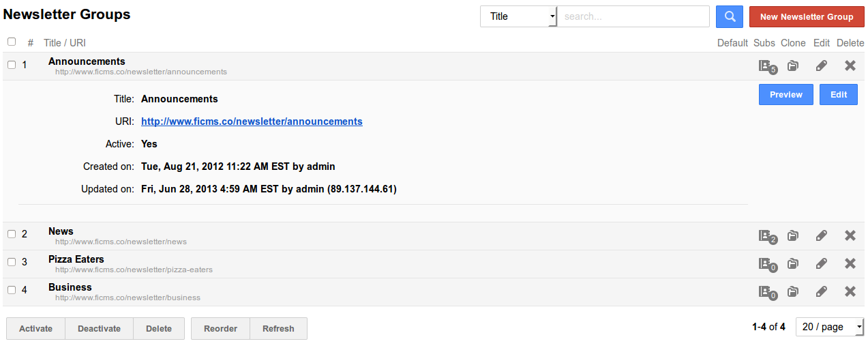Check the select-all header checkbox
Screen dimensions: 868x348
click(x=12, y=42)
